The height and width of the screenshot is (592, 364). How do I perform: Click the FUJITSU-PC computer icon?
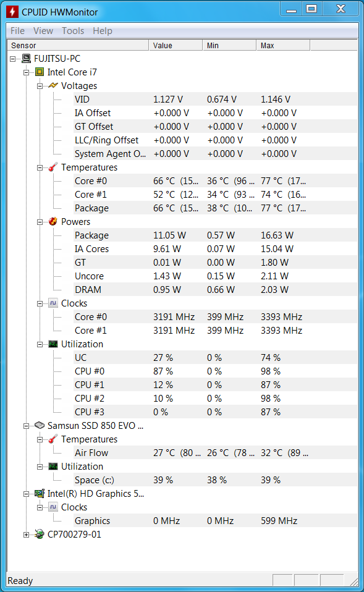pyautogui.click(x=26, y=59)
